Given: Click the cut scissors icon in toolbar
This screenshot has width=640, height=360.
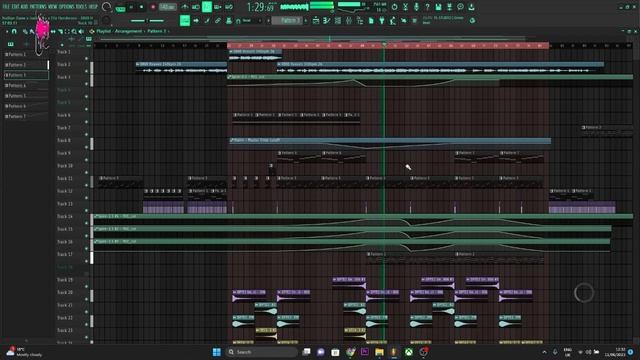Looking at the screenshot, I should tap(405, 7).
